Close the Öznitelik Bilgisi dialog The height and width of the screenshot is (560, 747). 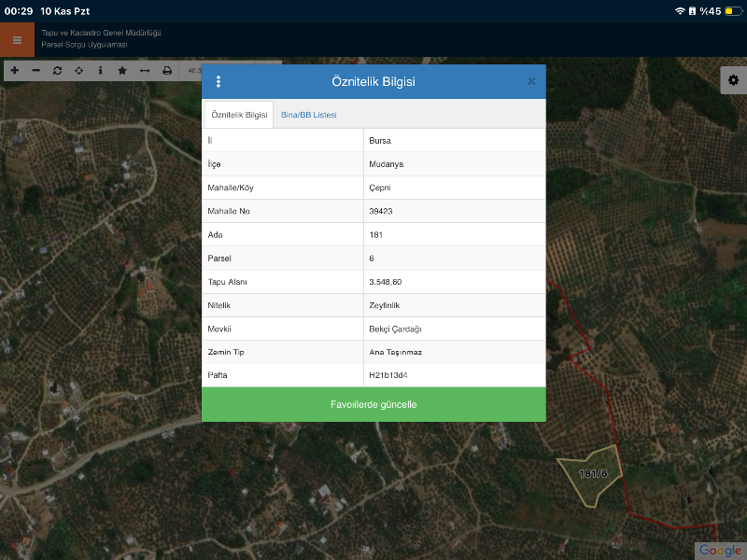point(531,81)
